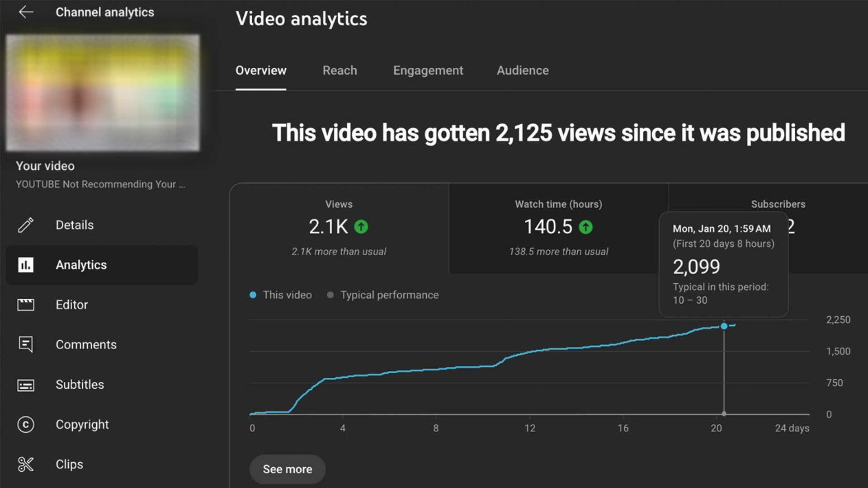This screenshot has width=868, height=488.
Task: Click the Channel analytics header link
Action: click(x=105, y=12)
